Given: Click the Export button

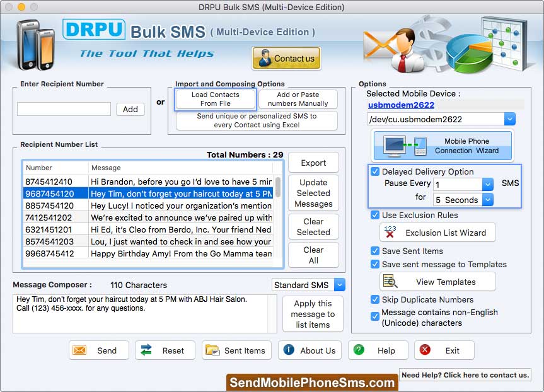Looking at the screenshot, I should tap(313, 163).
